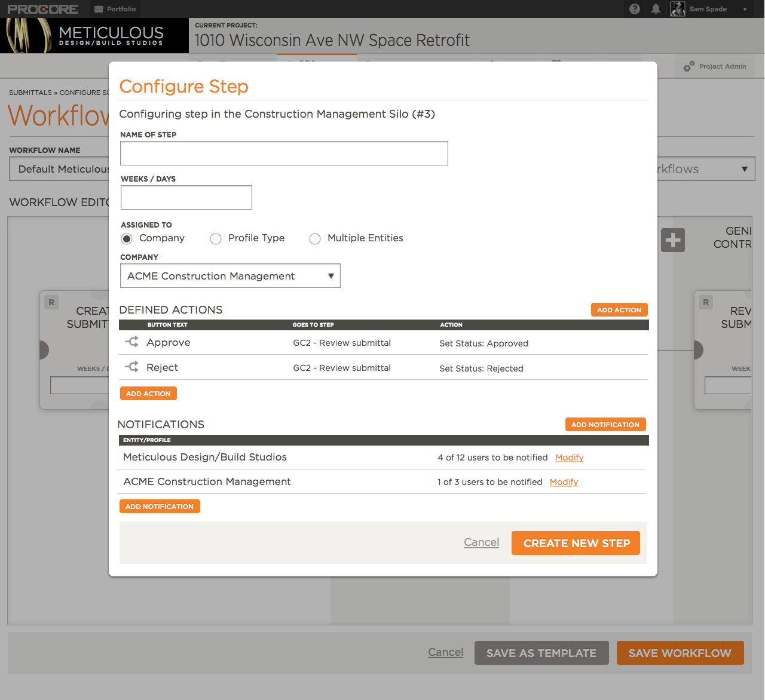Image resolution: width=765 pixels, height=700 pixels.
Task: Select the Company radio button
Action: point(127,239)
